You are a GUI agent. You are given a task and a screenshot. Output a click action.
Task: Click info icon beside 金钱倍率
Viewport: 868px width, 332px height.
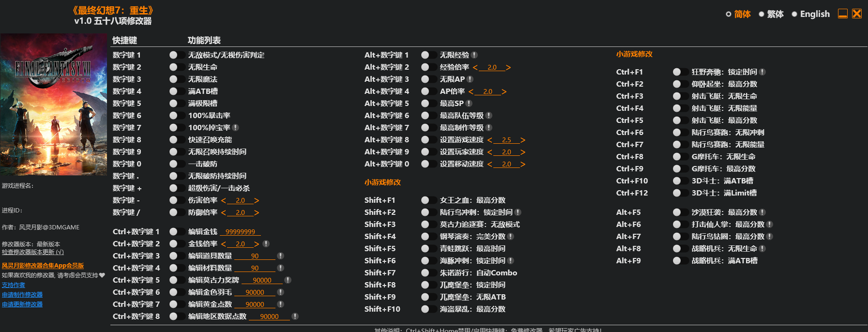[266, 244]
